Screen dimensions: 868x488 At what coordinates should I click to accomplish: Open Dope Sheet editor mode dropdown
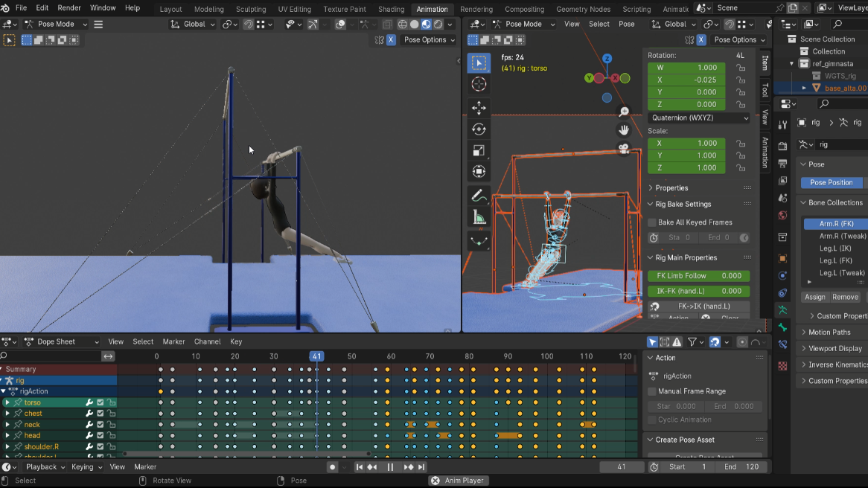point(62,342)
